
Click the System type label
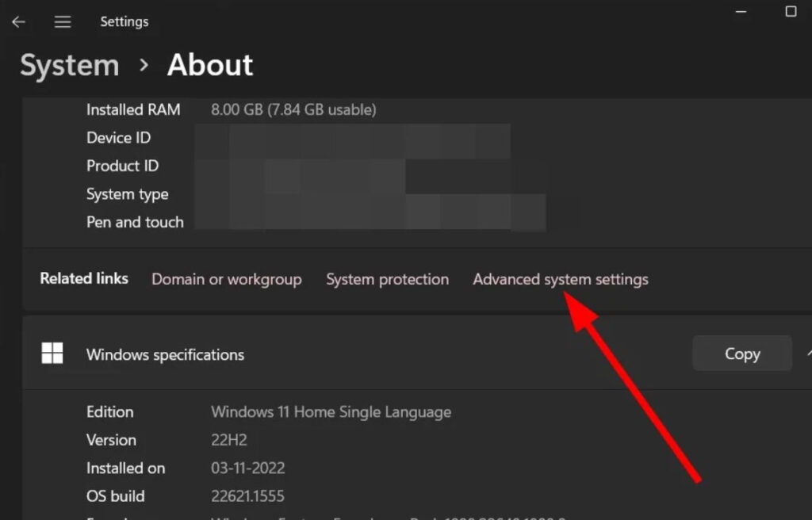(128, 194)
